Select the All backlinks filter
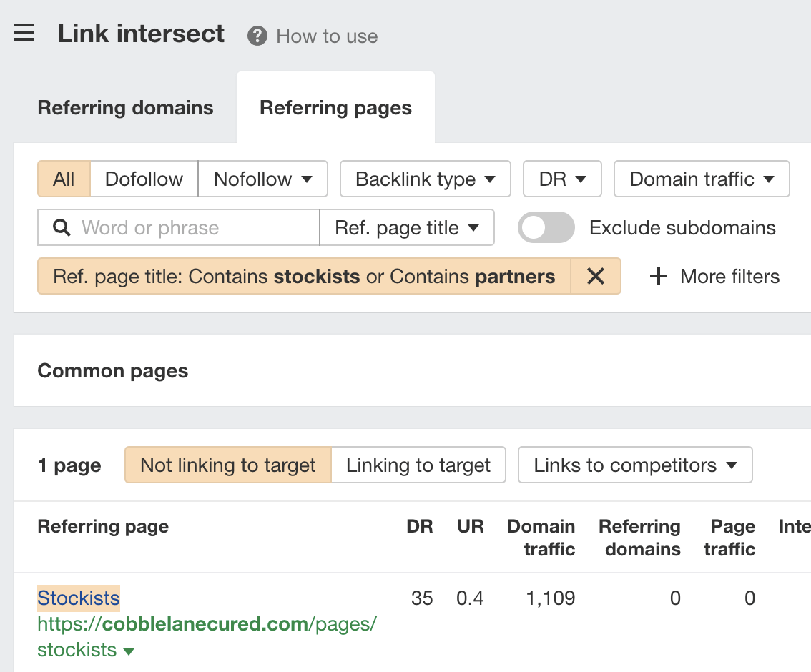811x672 pixels. point(63,179)
